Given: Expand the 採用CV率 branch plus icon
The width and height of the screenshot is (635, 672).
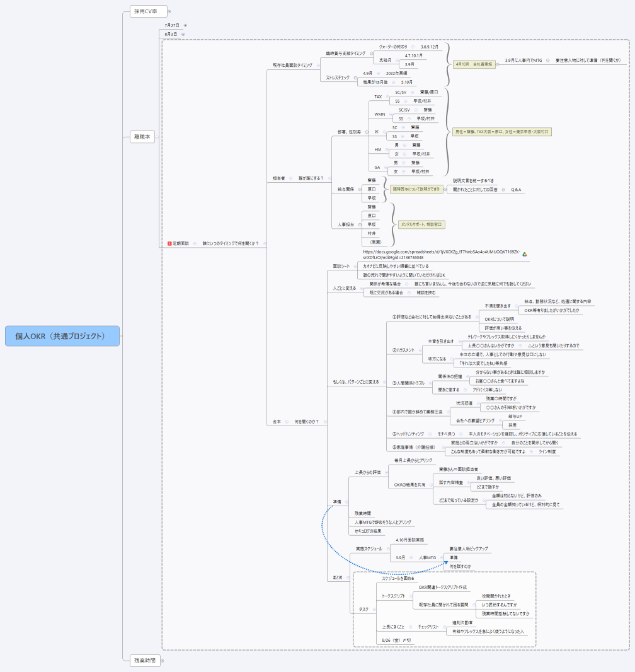Looking at the screenshot, I should (169, 11).
